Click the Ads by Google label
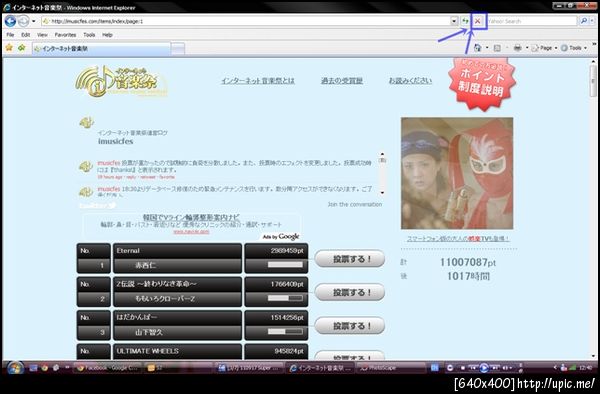This screenshot has width=600, height=394. pyautogui.click(x=281, y=236)
